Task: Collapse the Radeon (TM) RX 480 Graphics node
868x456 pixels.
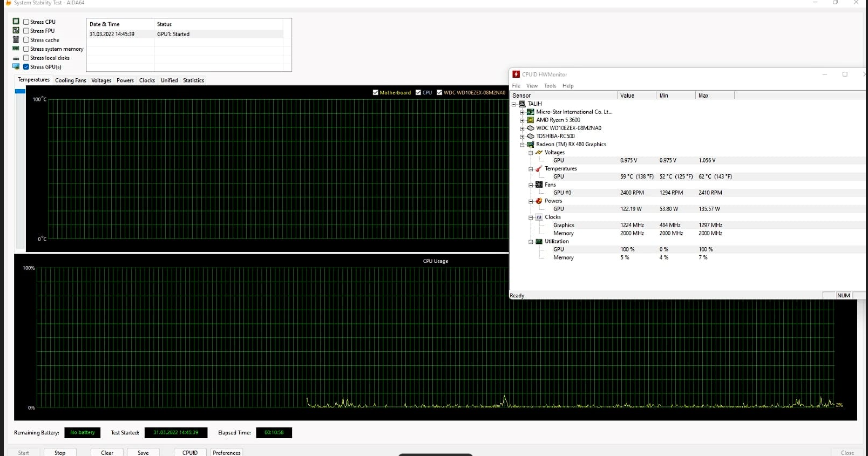Action: tap(522, 145)
